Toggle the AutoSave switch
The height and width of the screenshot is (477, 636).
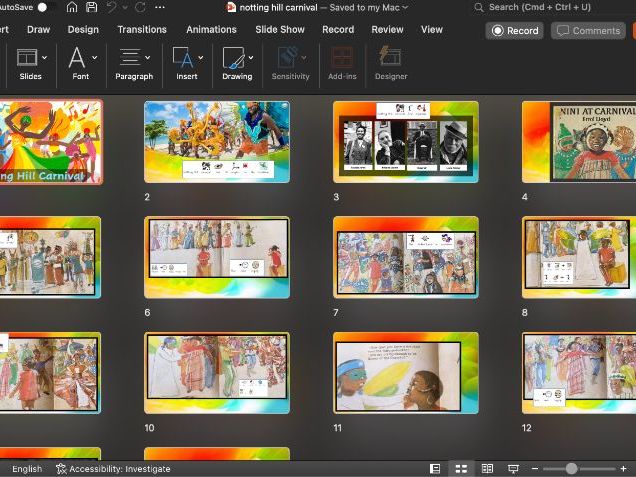(x=41, y=7)
